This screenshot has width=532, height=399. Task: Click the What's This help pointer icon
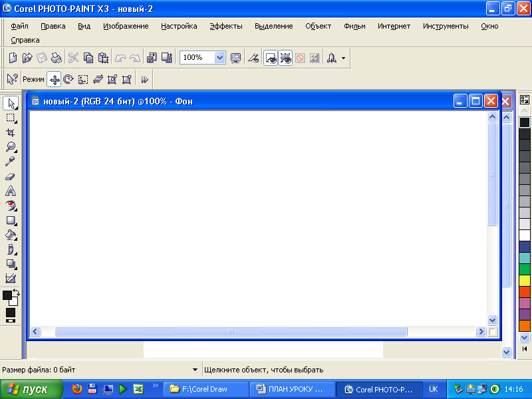12,79
